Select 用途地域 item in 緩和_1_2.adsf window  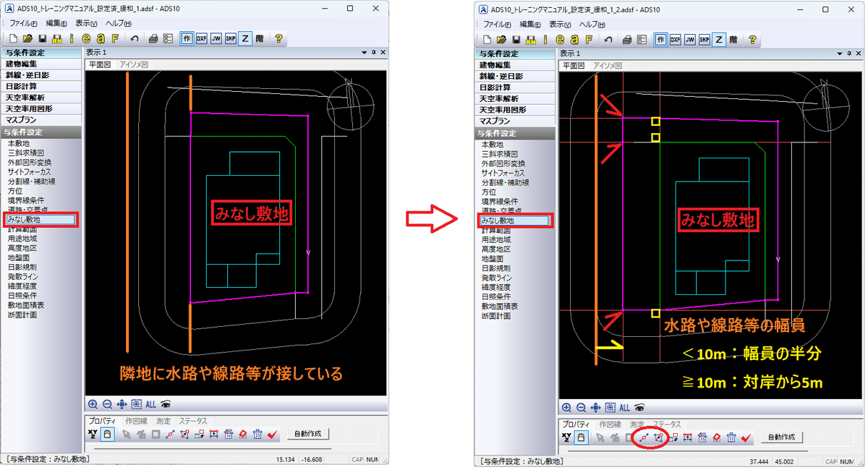coord(498,239)
